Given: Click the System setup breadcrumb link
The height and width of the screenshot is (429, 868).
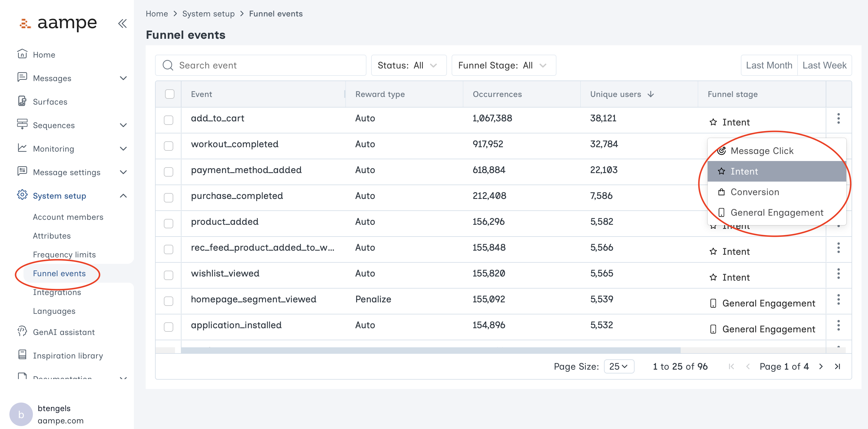Looking at the screenshot, I should [x=208, y=14].
